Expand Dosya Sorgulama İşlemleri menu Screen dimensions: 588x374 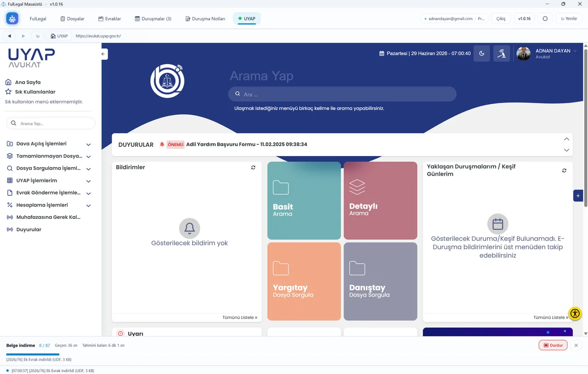tap(48, 168)
